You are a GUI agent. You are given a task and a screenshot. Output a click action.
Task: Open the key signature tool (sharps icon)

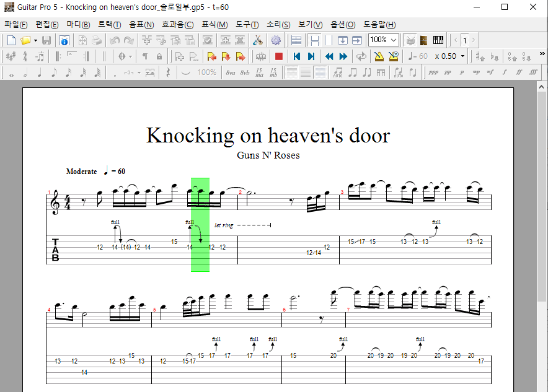tap(11, 56)
